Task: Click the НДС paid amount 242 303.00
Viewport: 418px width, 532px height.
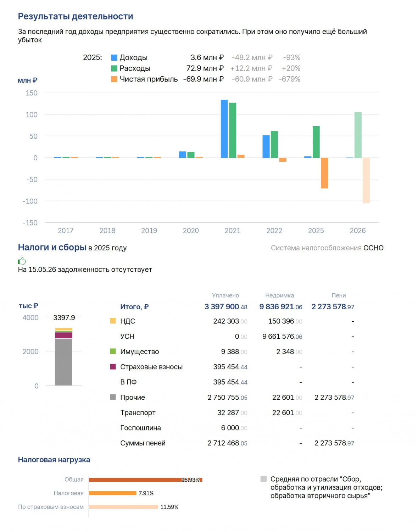Action: pos(230,321)
